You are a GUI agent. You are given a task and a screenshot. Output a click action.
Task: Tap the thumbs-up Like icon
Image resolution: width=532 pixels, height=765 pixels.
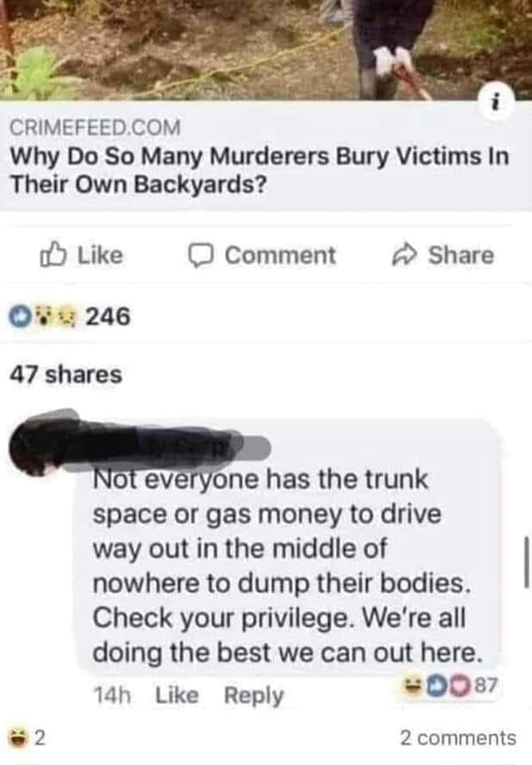pos(53,254)
